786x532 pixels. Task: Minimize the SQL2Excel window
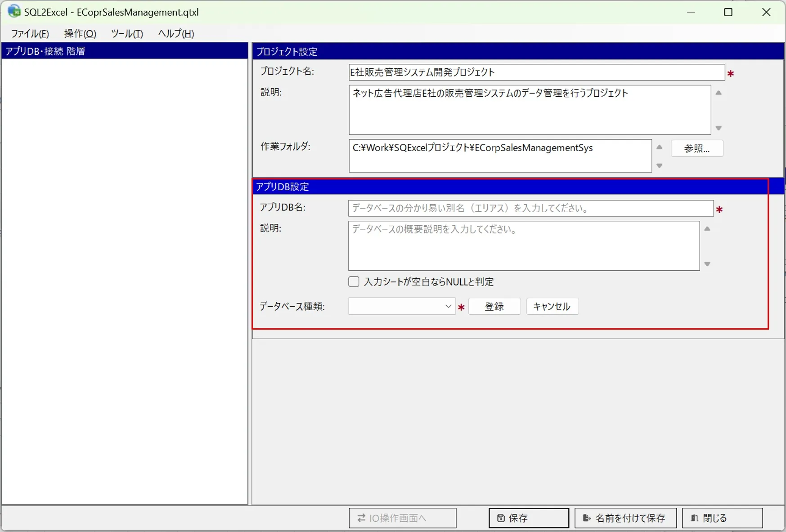click(691, 12)
